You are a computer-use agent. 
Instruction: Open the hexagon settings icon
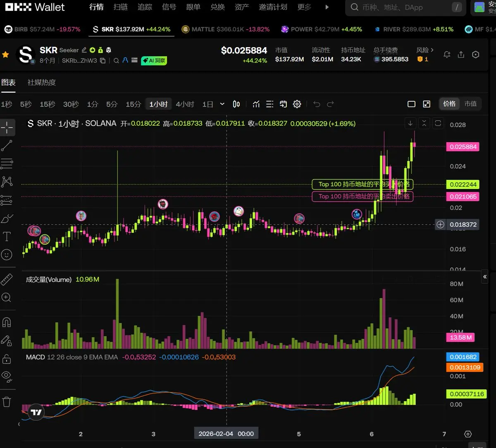tap(476, 55)
